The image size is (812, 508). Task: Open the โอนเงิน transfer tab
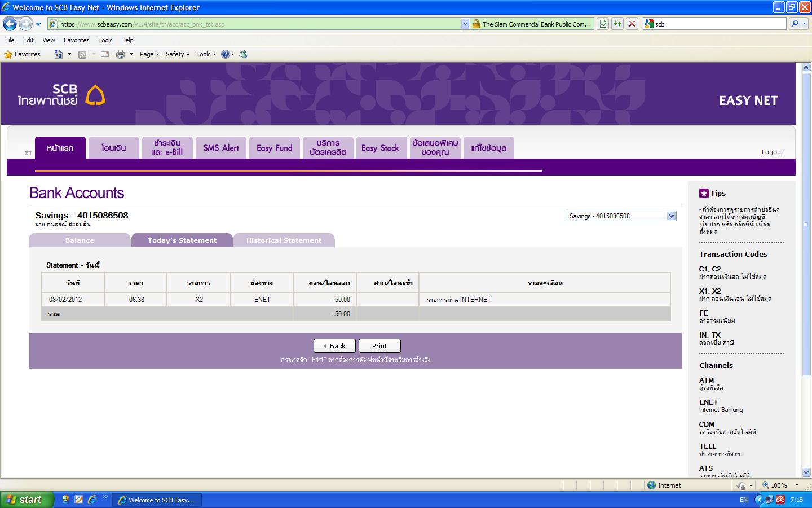114,148
